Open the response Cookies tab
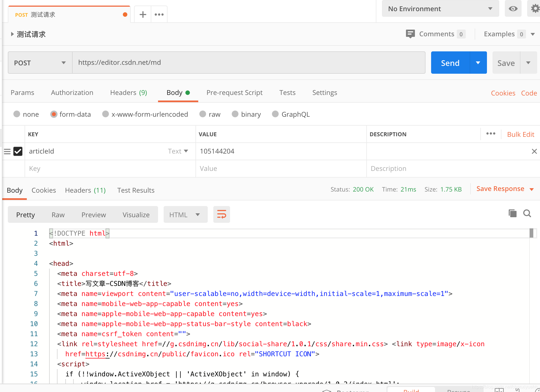The image size is (540, 392). coord(44,190)
